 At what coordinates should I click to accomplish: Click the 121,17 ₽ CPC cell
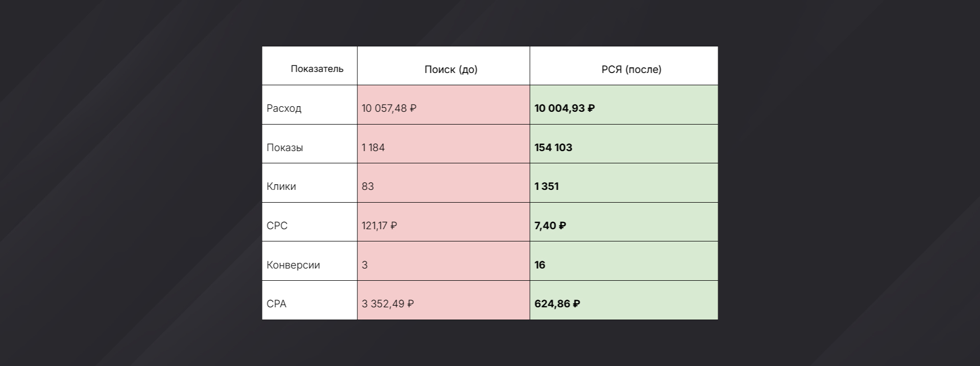click(379, 226)
